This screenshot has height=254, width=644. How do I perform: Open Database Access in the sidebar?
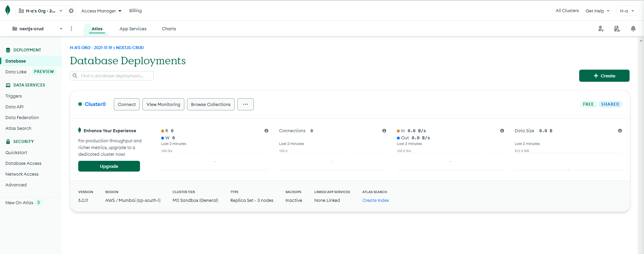pos(24,163)
